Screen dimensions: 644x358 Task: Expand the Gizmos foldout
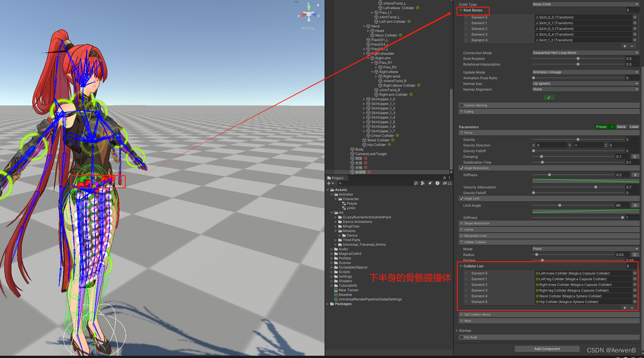456,330
